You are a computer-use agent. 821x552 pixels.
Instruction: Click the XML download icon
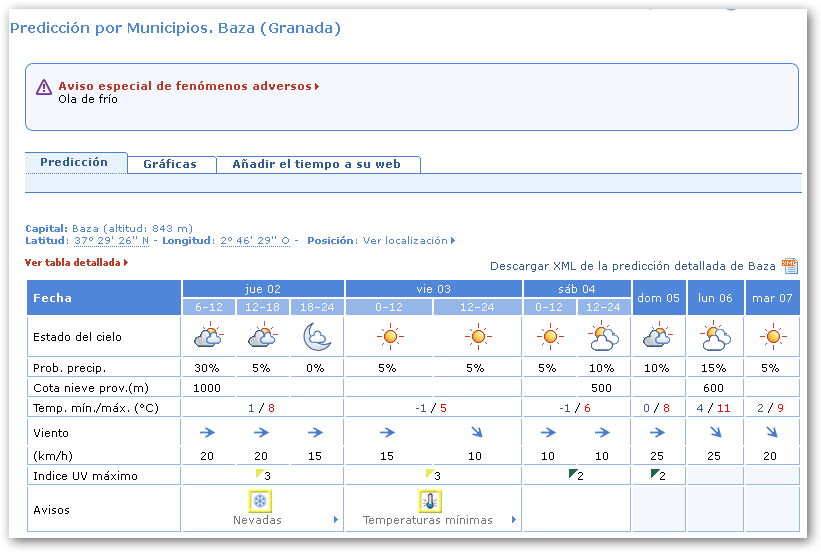[790, 265]
